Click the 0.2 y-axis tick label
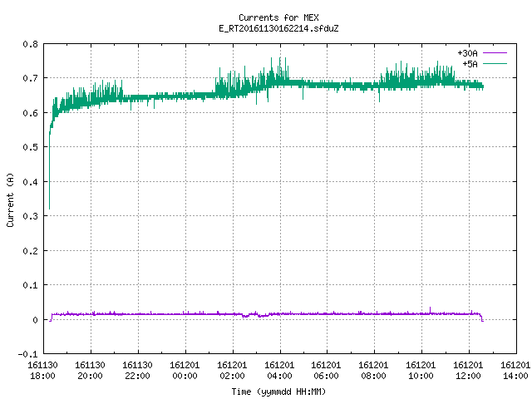 tap(30, 251)
